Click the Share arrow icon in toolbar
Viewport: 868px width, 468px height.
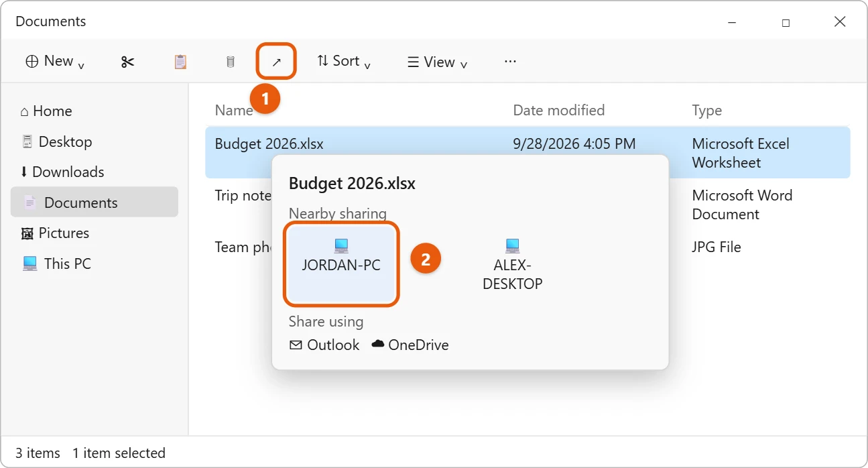pos(276,62)
